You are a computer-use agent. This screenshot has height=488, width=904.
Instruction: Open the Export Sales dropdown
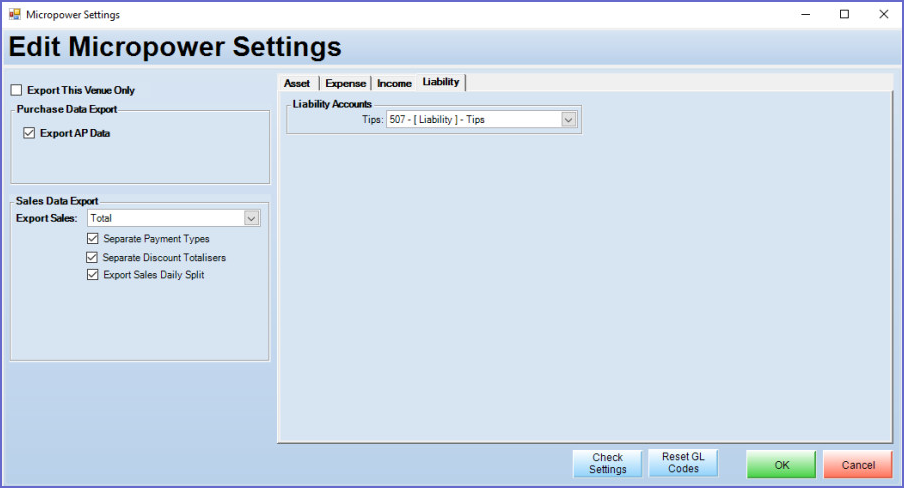coord(251,218)
